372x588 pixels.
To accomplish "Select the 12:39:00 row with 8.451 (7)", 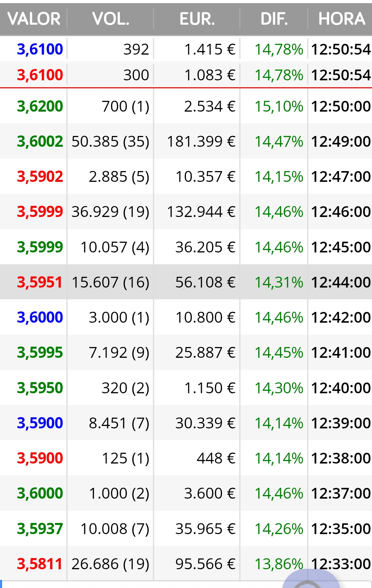I will pos(186,423).
